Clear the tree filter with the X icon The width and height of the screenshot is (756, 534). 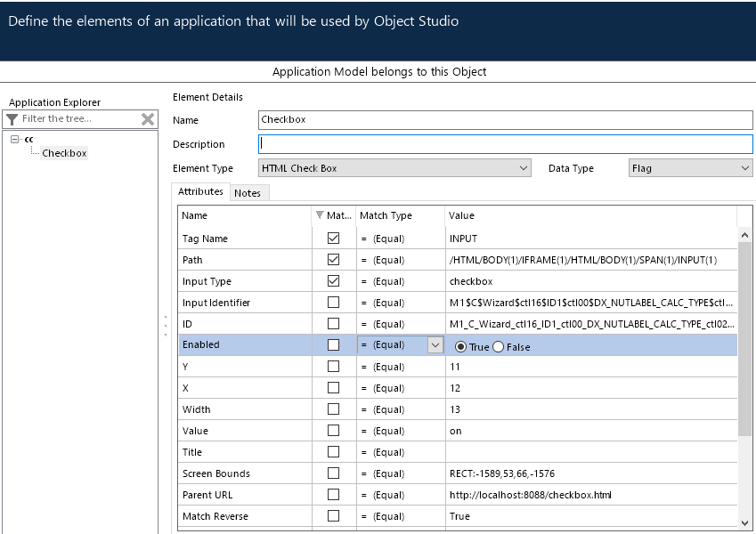point(148,119)
